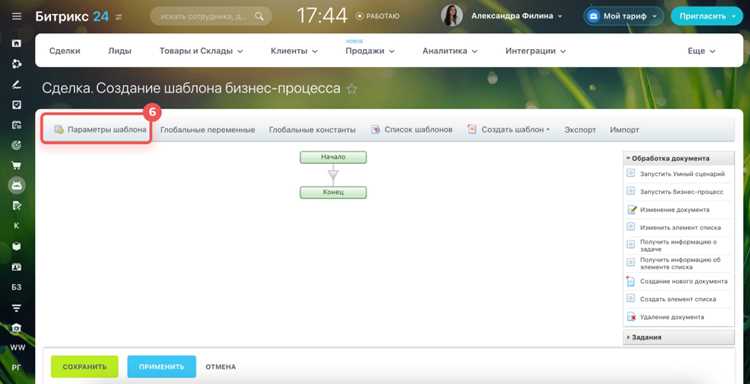Open the К sidebar item
This screenshot has width=750, height=384.
(x=17, y=226)
